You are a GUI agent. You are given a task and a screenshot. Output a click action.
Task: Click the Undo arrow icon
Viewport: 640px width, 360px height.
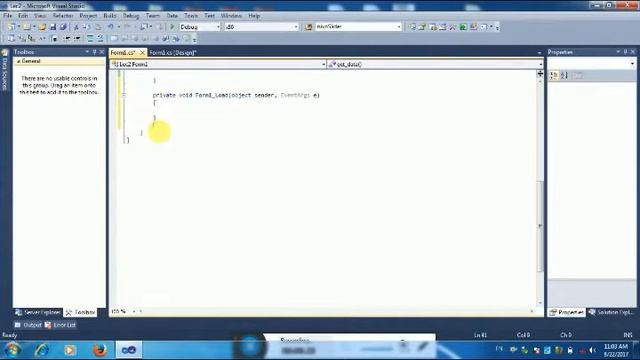111,27
